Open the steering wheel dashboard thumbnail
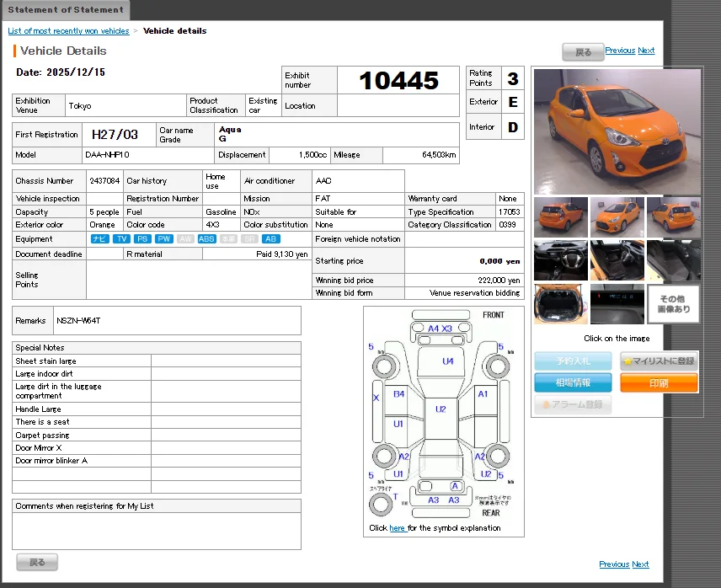This screenshot has height=588, width=721. pyautogui.click(x=561, y=260)
